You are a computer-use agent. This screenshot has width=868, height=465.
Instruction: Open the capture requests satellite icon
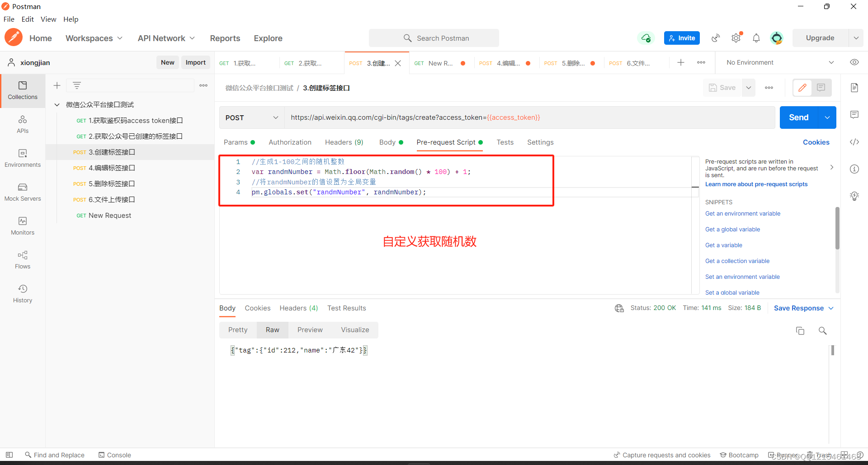(x=716, y=38)
